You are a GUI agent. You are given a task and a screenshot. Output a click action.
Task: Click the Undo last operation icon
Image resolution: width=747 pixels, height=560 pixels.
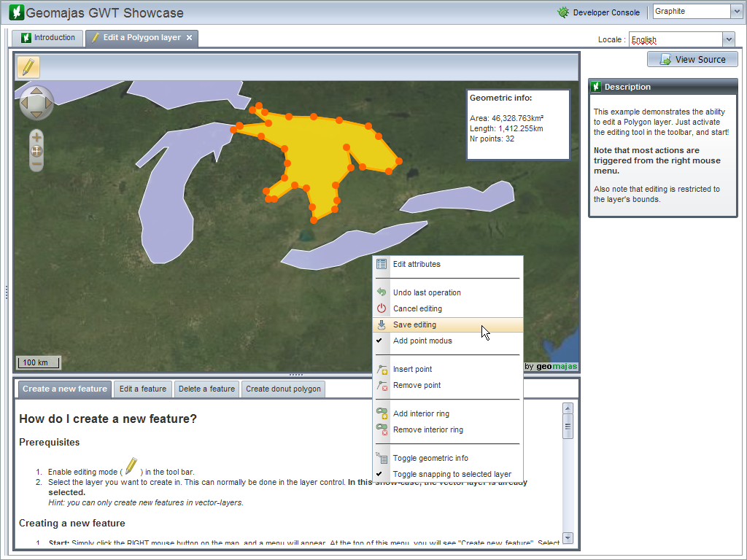tap(382, 292)
